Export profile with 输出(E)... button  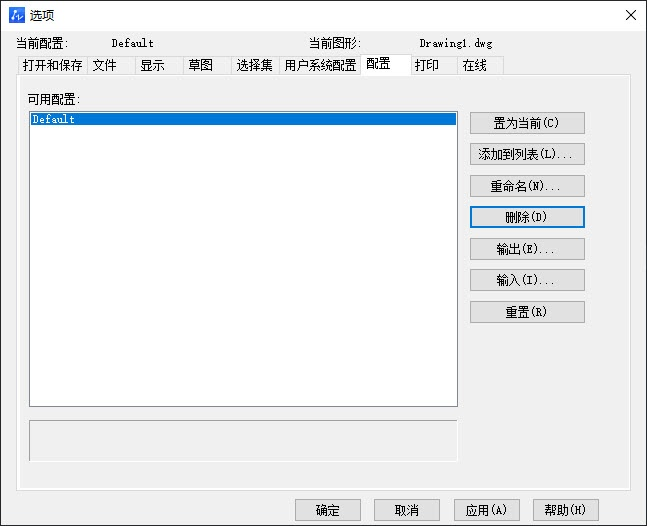click(527, 249)
